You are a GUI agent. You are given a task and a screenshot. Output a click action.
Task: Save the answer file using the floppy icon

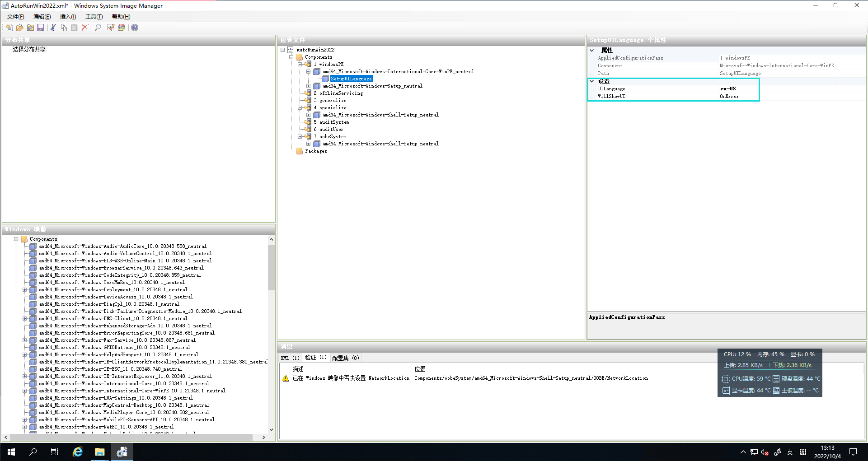point(41,28)
